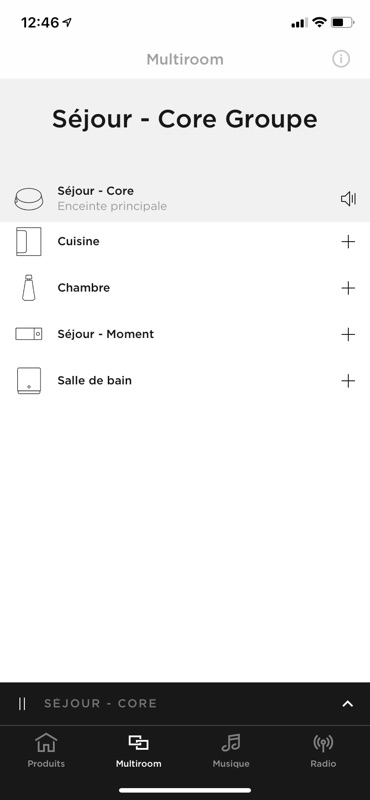Select the Cuisine speaker name
This screenshot has width=370, height=800.
click(78, 241)
